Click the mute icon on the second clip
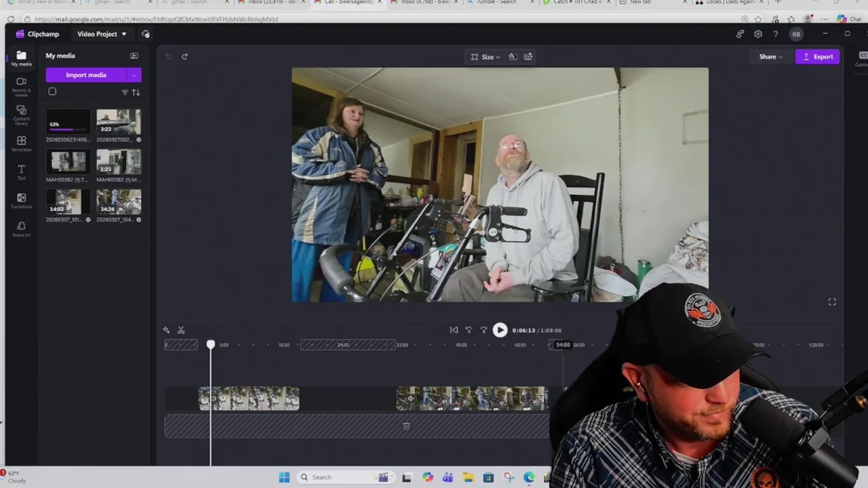 point(410,399)
